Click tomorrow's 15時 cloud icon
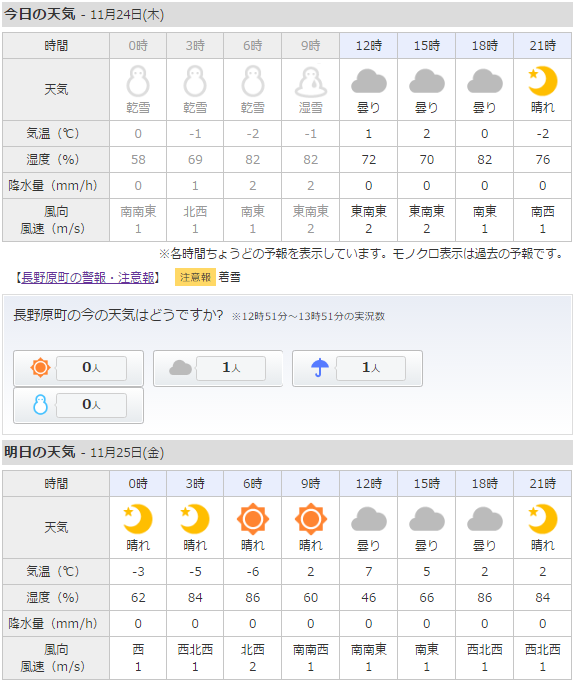This screenshot has height=682, width=574. 427,519
